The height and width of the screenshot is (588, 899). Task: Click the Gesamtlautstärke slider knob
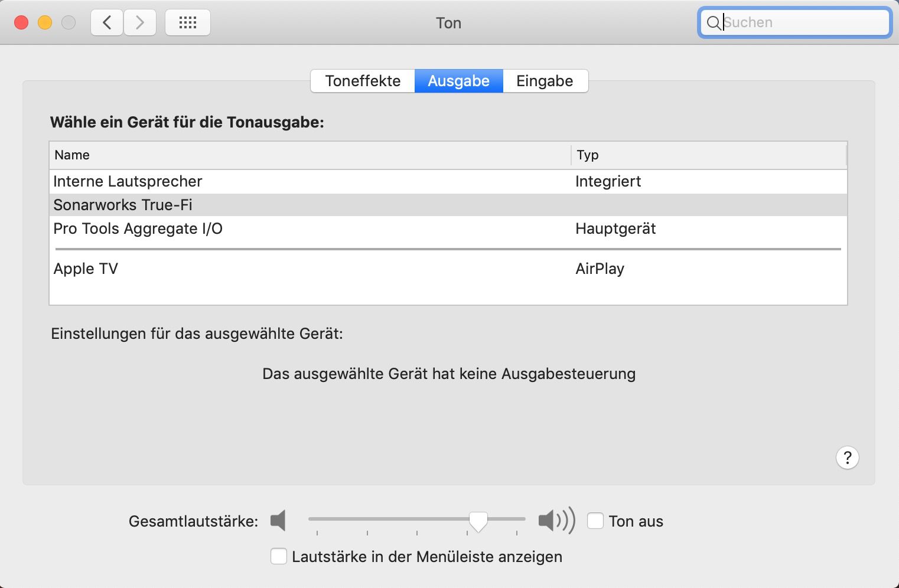(478, 521)
